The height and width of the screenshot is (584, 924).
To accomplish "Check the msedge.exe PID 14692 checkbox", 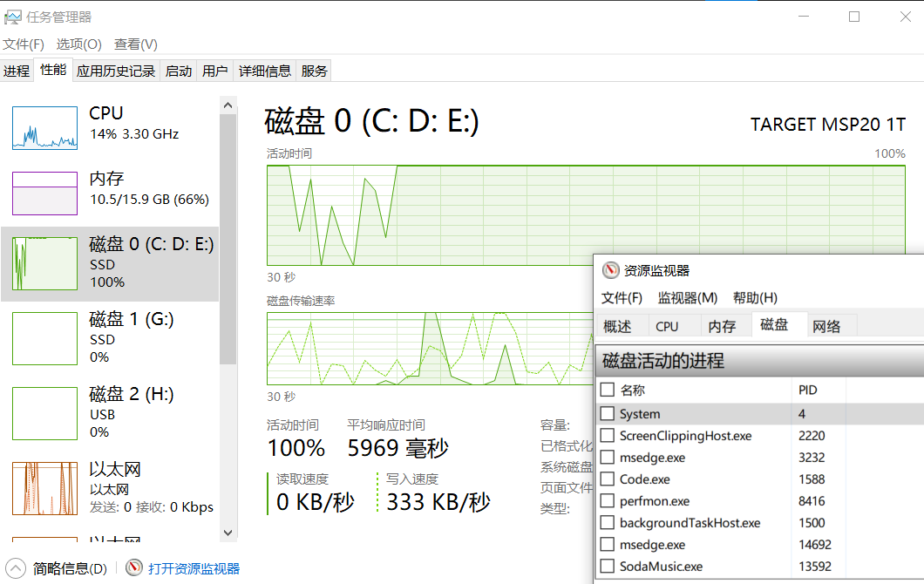I will pos(607,545).
